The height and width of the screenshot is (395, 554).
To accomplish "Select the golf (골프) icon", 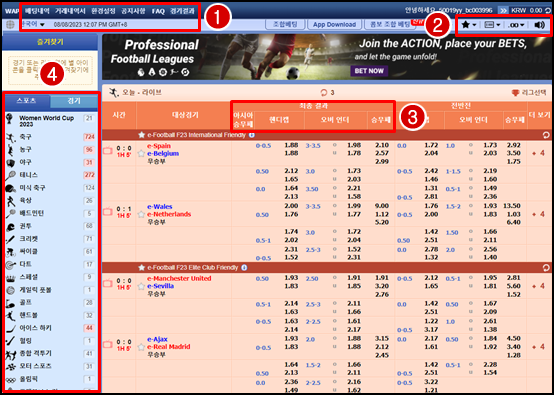I will 11,303.
